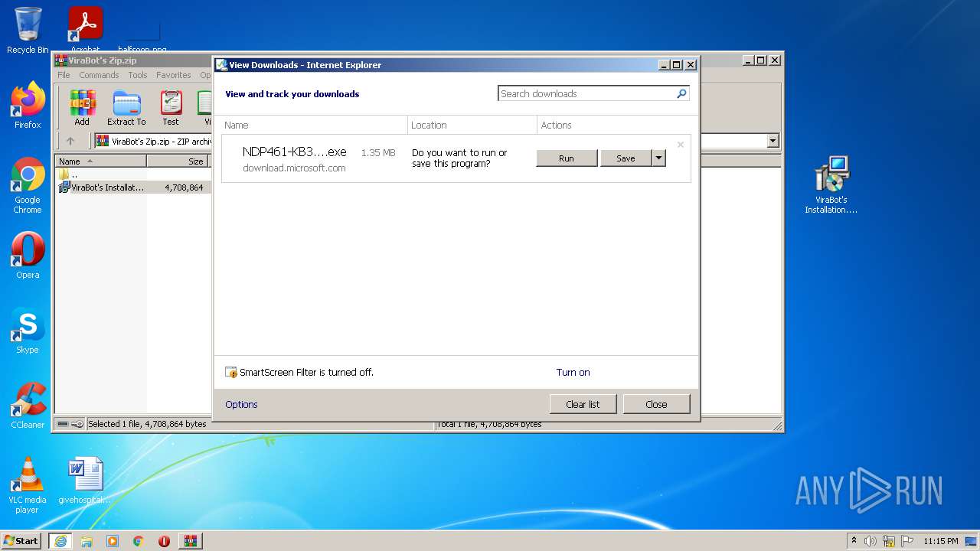Viewport: 980px width, 551px height.
Task: Close the View Downloads dialog button
Action: pyautogui.click(x=656, y=404)
